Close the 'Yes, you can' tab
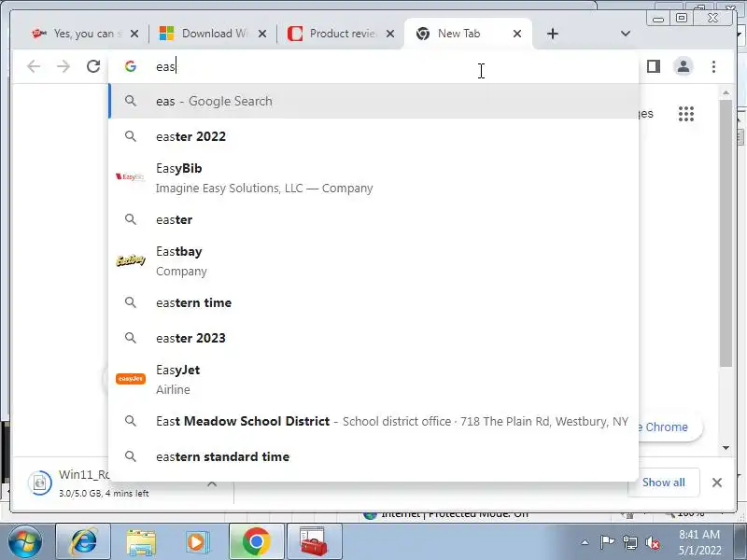The width and height of the screenshot is (747, 560). [134, 34]
